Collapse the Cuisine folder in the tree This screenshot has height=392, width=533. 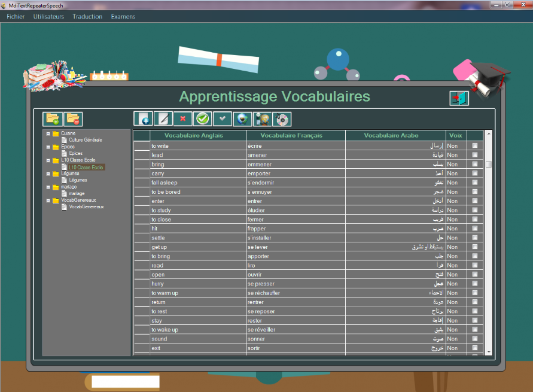48,133
